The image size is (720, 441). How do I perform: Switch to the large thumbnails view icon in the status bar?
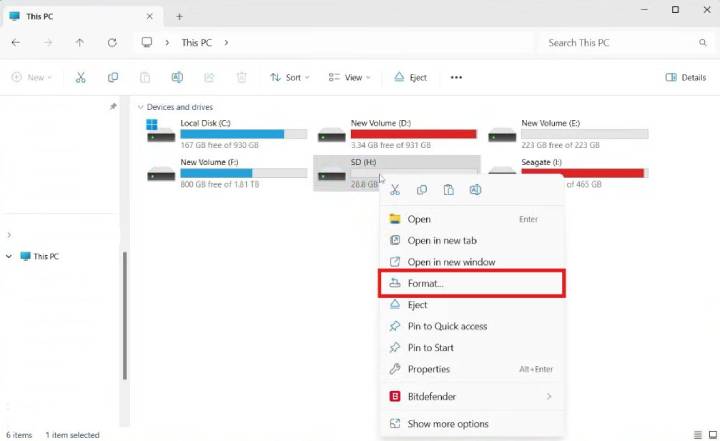pyautogui.click(x=713, y=435)
